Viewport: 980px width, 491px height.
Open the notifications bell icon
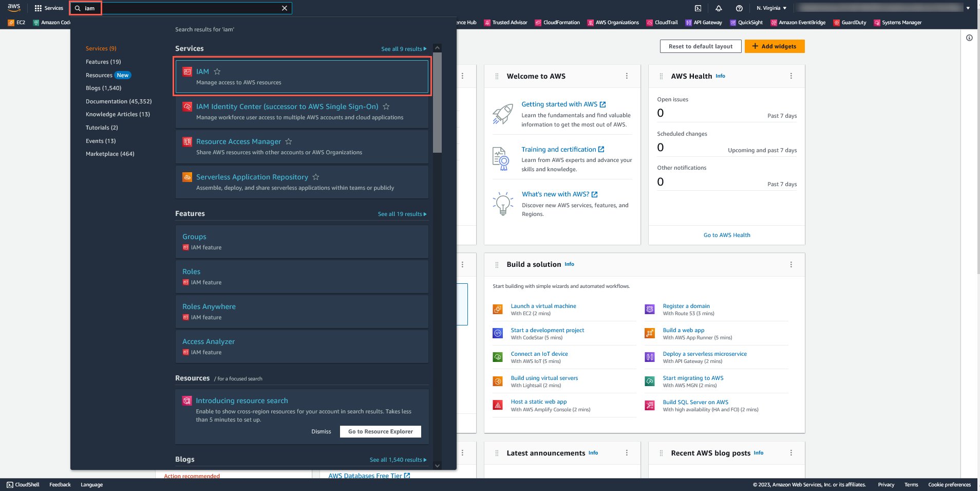(x=719, y=8)
